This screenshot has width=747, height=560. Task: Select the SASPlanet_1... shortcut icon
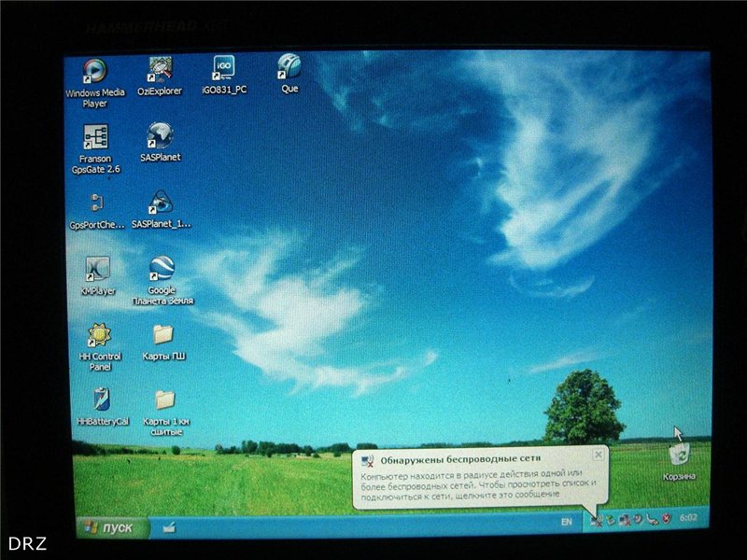tap(161, 209)
